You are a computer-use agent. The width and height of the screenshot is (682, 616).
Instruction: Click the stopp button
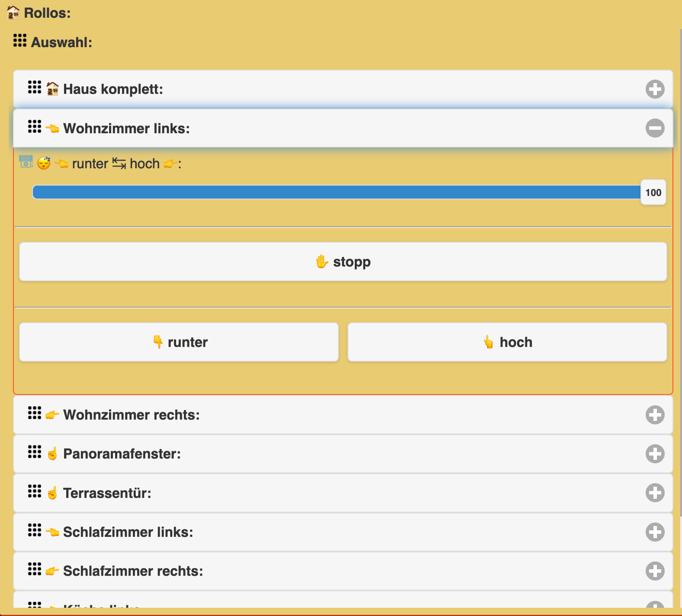point(343,262)
